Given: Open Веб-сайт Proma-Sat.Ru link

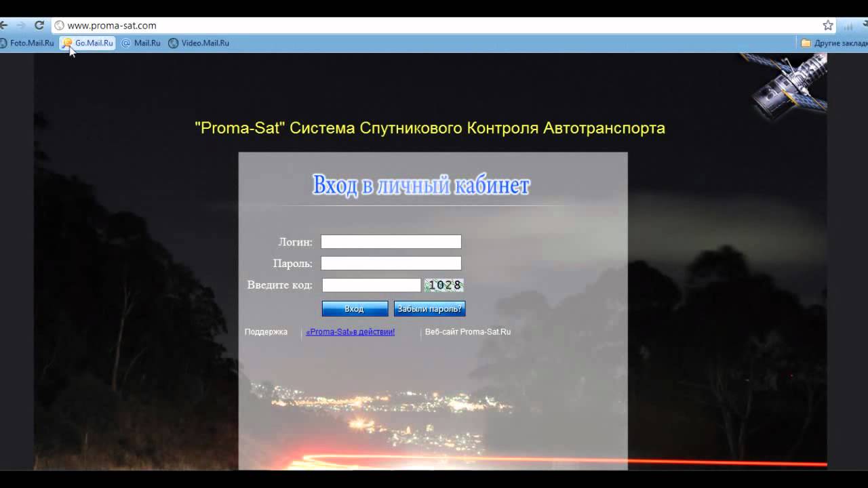Looking at the screenshot, I should tap(468, 332).
